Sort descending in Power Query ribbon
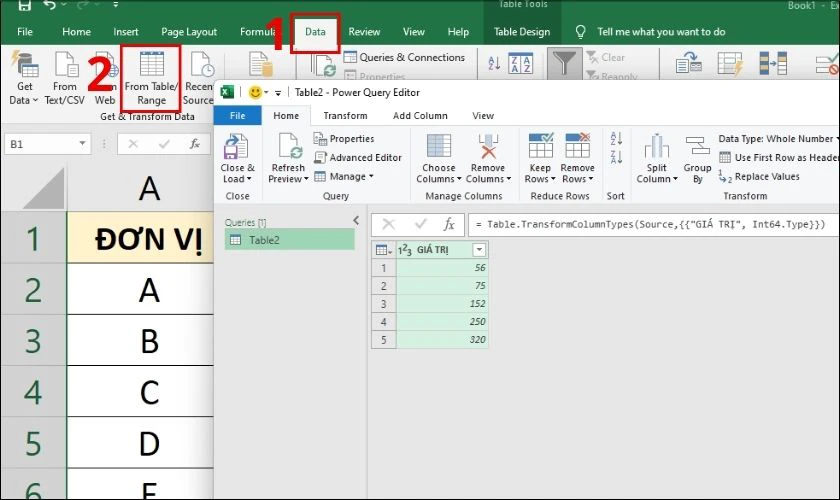This screenshot has height=500, width=840. [x=616, y=158]
